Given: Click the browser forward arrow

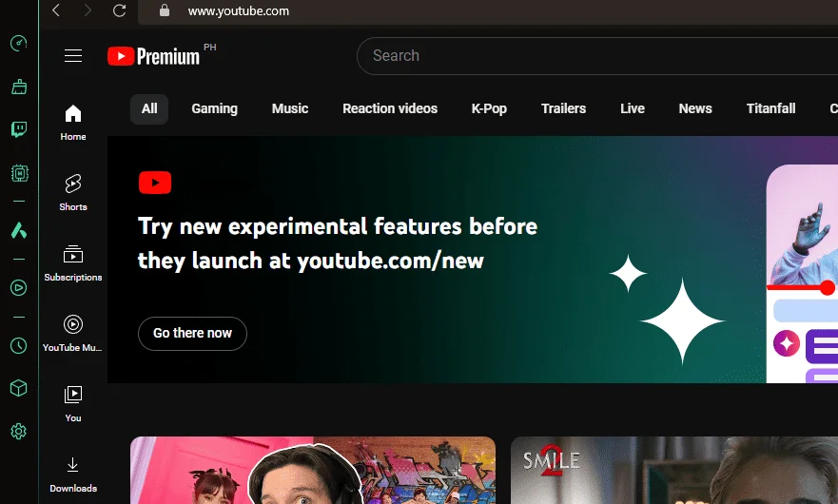Looking at the screenshot, I should pyautogui.click(x=88, y=10).
